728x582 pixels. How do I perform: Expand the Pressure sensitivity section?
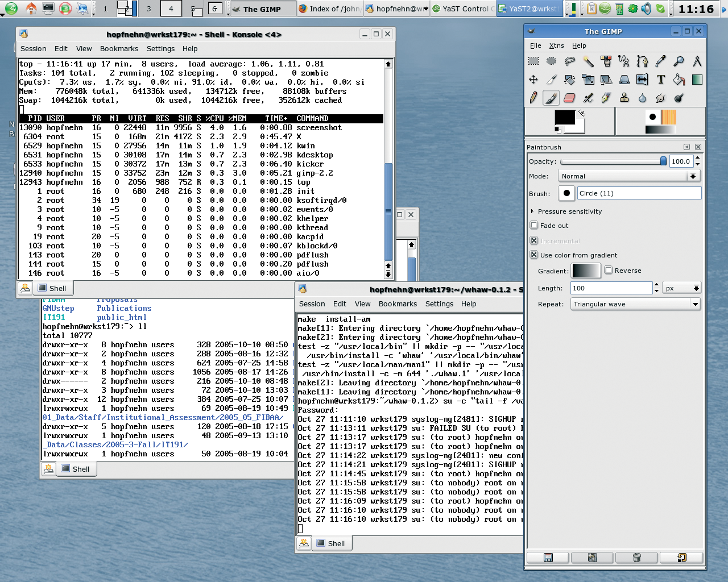(x=532, y=211)
